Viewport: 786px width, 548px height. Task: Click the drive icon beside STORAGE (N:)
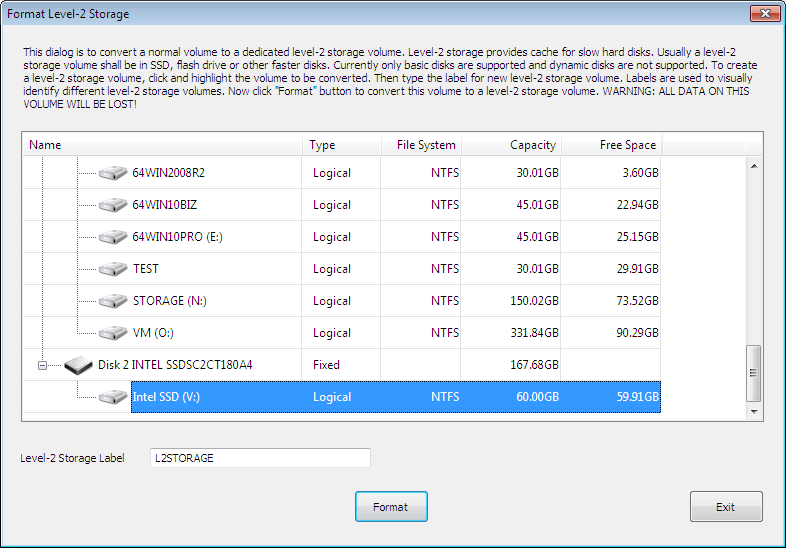[113, 301]
